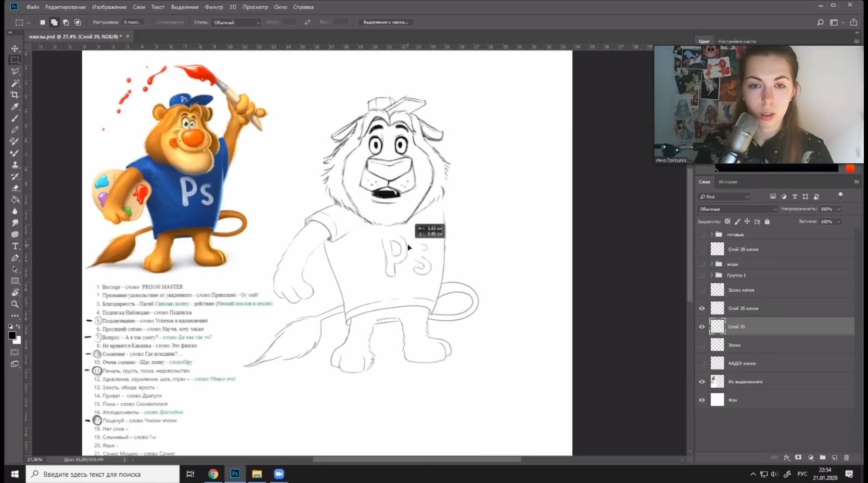This screenshot has width=868, height=483.
Task: Open the blend mode dropdown Обычные
Action: (737, 209)
